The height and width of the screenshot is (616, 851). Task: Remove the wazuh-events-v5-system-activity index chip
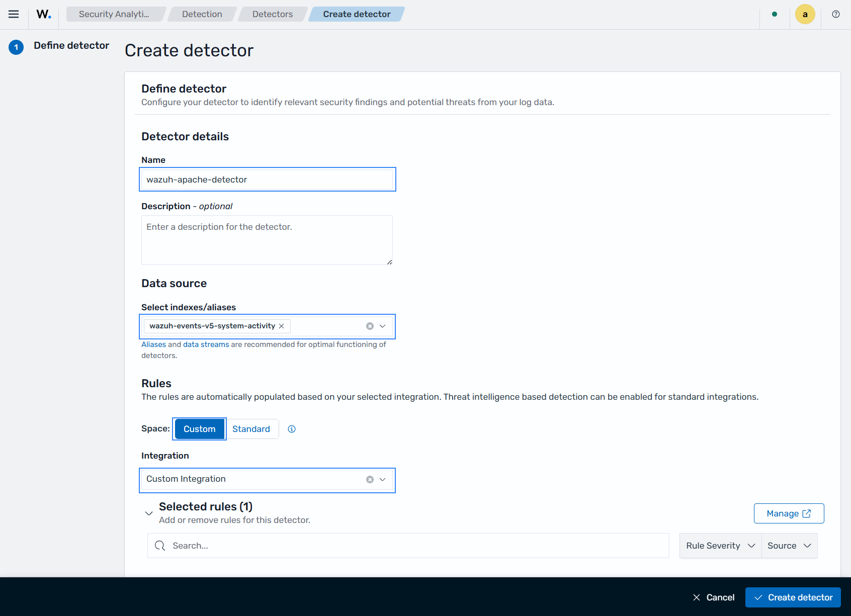282,326
